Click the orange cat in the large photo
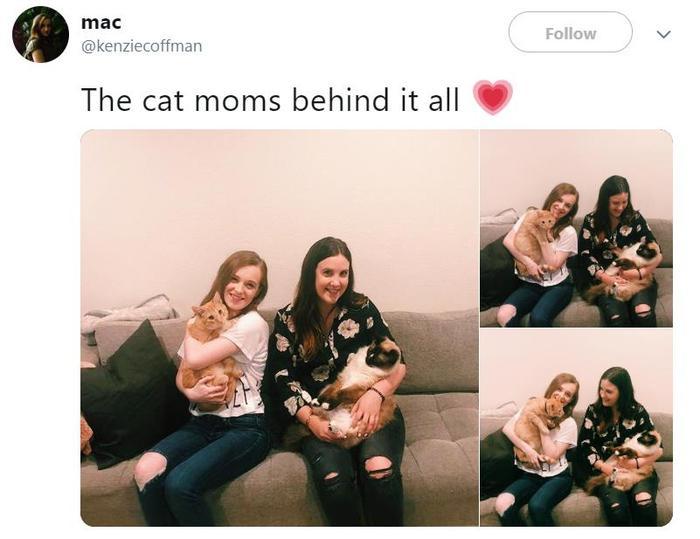Image resolution: width=700 pixels, height=539 pixels. coord(209,348)
